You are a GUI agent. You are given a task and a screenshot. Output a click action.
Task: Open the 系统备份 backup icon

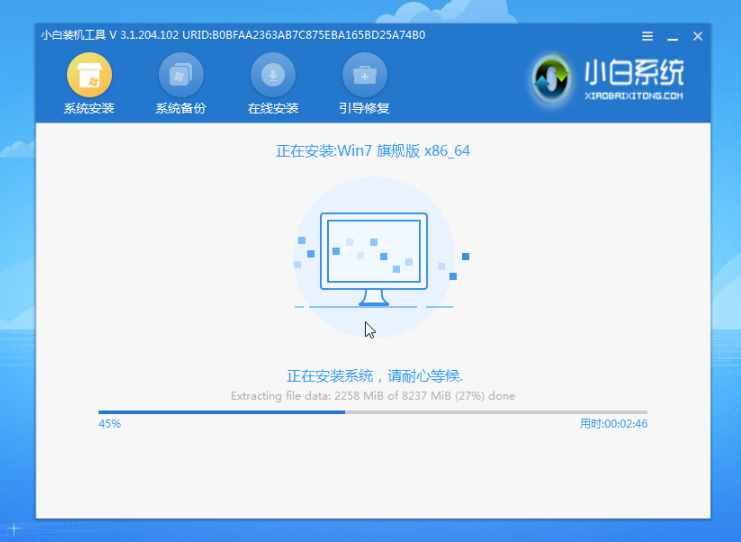[181, 75]
